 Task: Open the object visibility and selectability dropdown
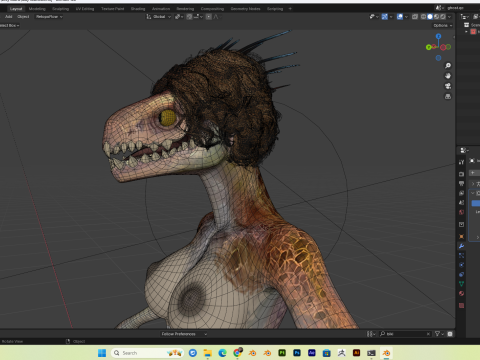pos(374,17)
